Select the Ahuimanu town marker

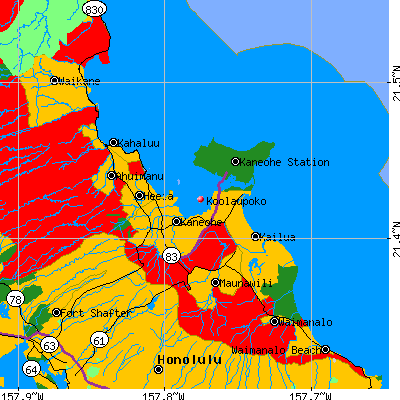point(112,175)
